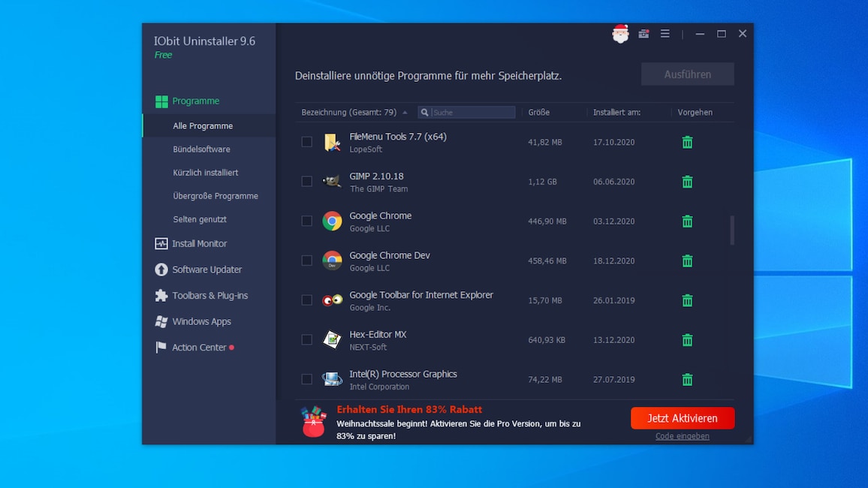Click the 03.12.2020 install date
The height and width of the screenshot is (488, 868).
613,221
